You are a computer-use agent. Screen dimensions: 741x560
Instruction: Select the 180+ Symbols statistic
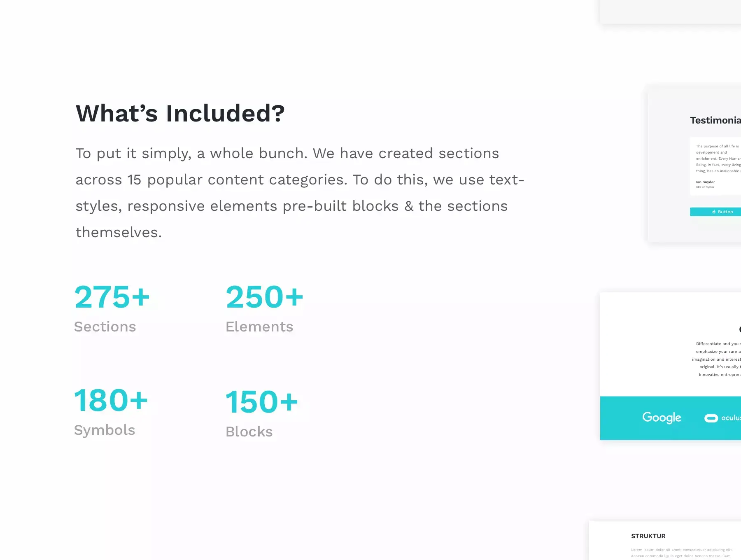click(111, 411)
